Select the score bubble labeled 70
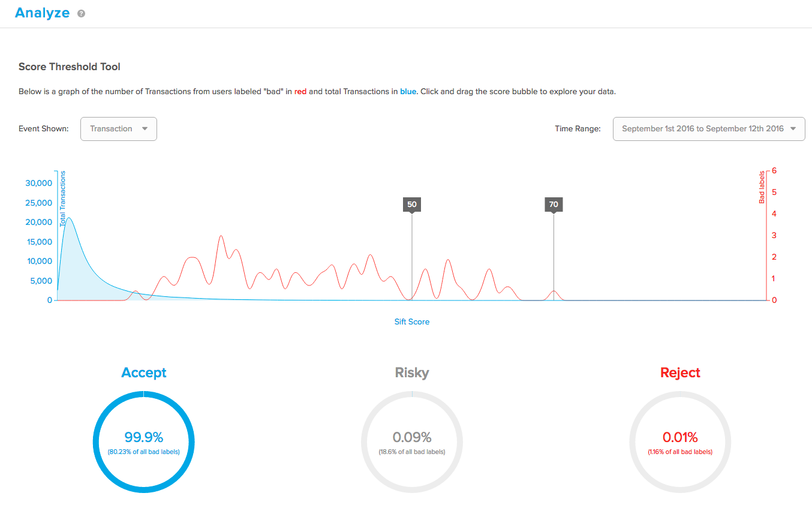 point(554,205)
